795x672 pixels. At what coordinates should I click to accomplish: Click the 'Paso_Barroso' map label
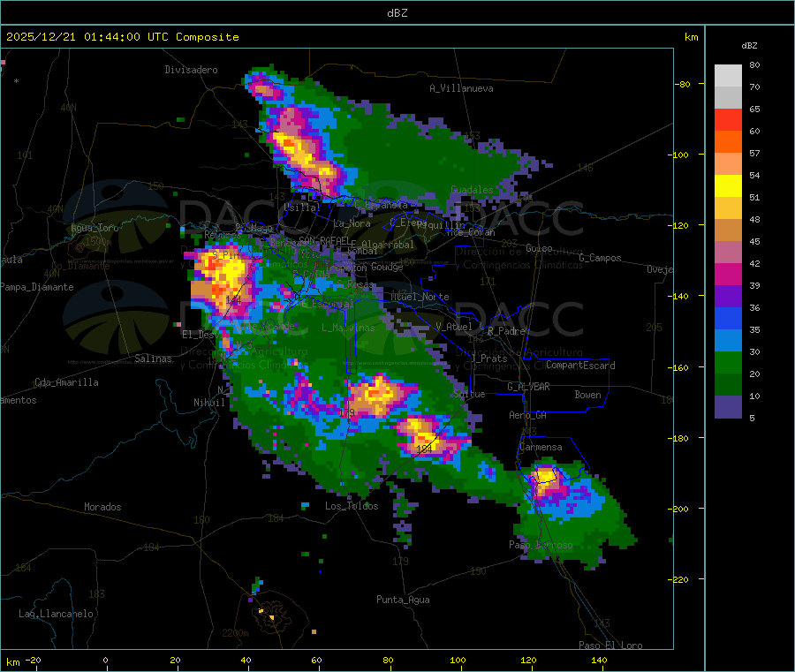click(x=541, y=545)
